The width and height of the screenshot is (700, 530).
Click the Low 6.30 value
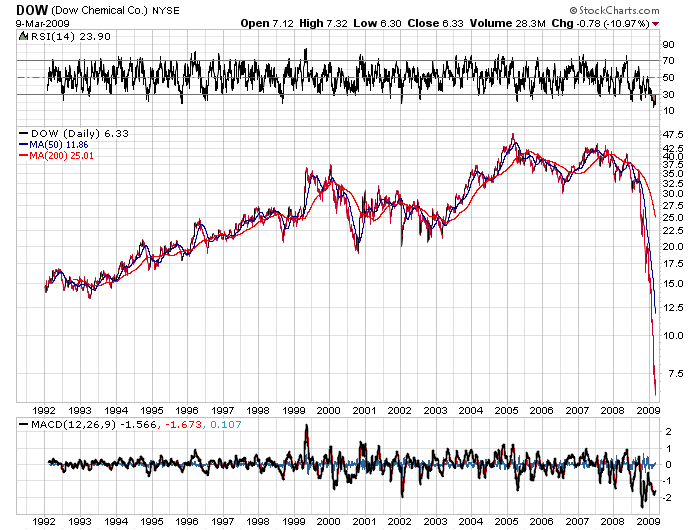(377, 23)
